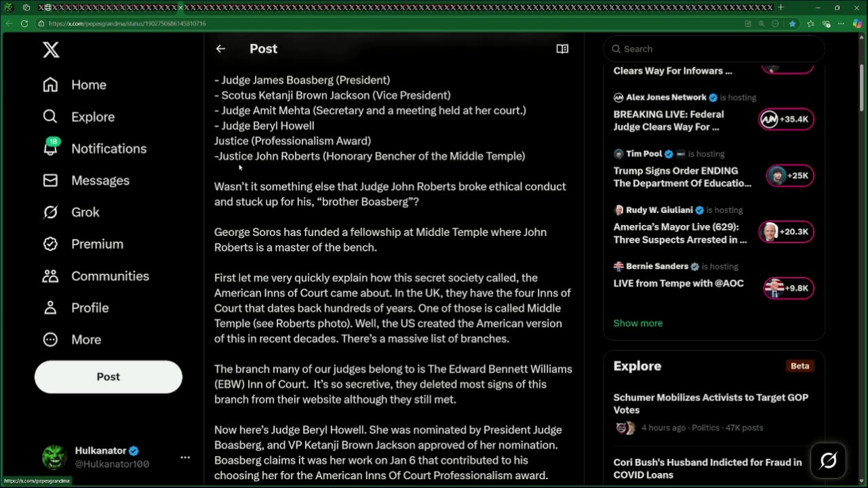Open LIVE from Tempe with @AOC

(x=679, y=283)
